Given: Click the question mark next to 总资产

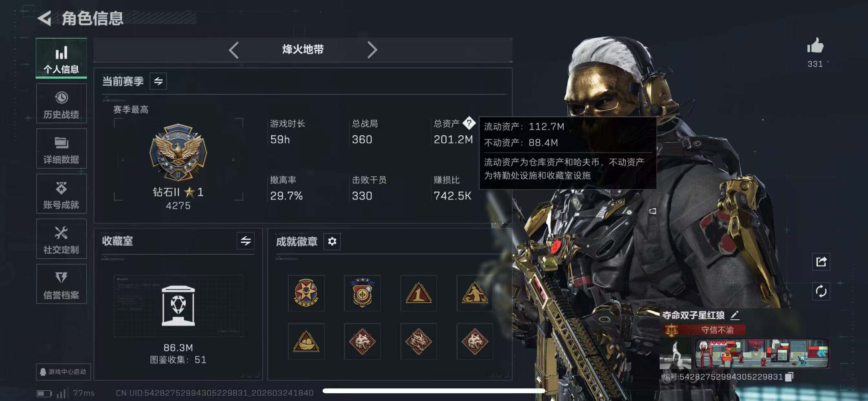Looking at the screenshot, I should point(469,123).
